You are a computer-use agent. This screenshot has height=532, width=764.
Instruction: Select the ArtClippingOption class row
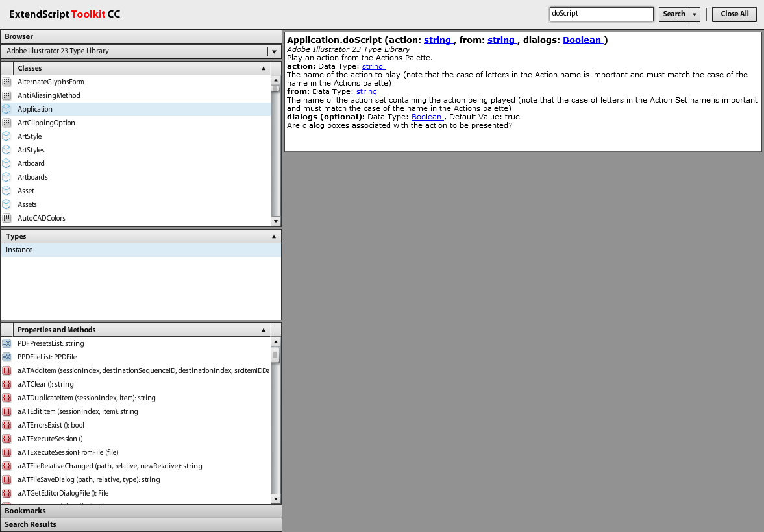click(136, 123)
